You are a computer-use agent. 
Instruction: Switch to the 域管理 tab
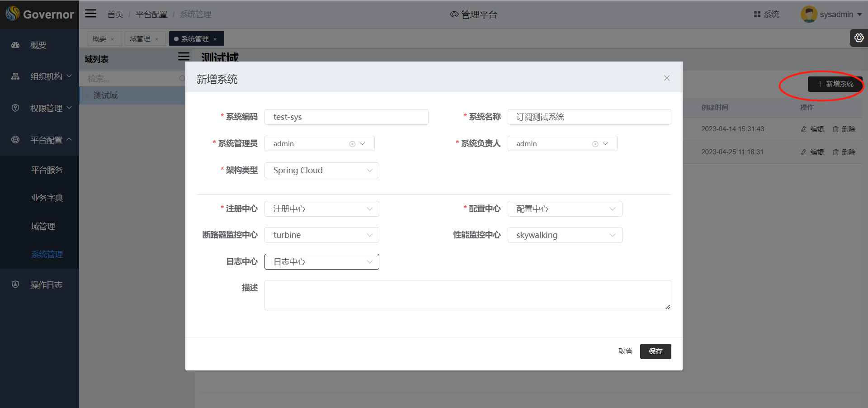point(140,39)
